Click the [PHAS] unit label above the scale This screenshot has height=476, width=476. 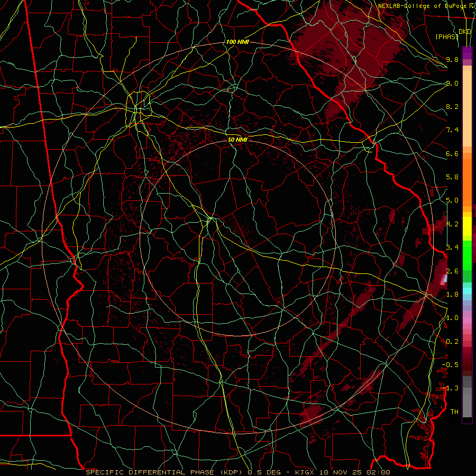pos(447,36)
